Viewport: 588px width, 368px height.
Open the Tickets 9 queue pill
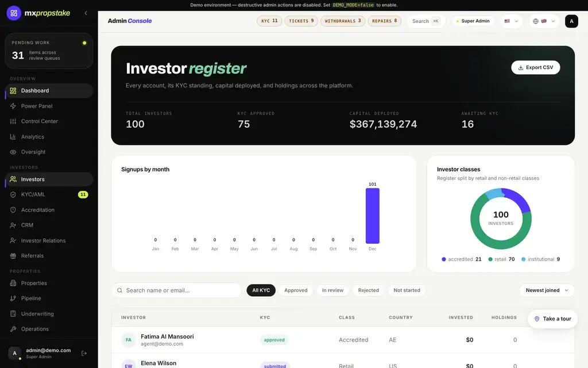tap(301, 21)
